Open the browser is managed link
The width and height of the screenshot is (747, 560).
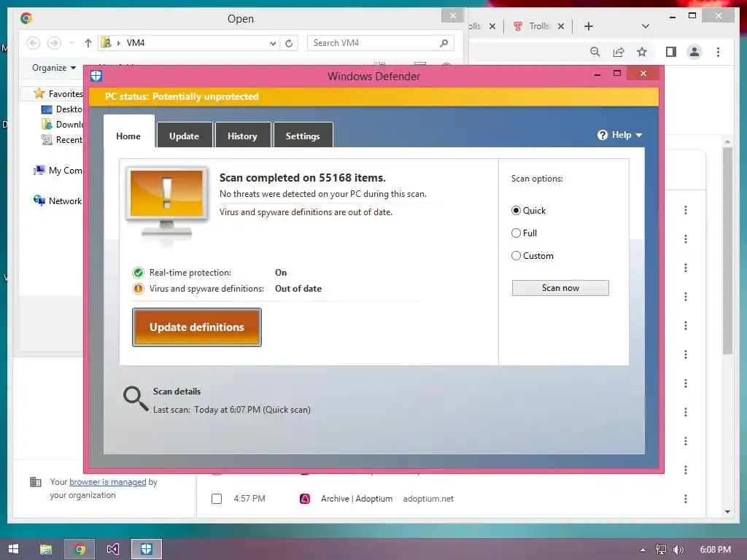coord(108,482)
